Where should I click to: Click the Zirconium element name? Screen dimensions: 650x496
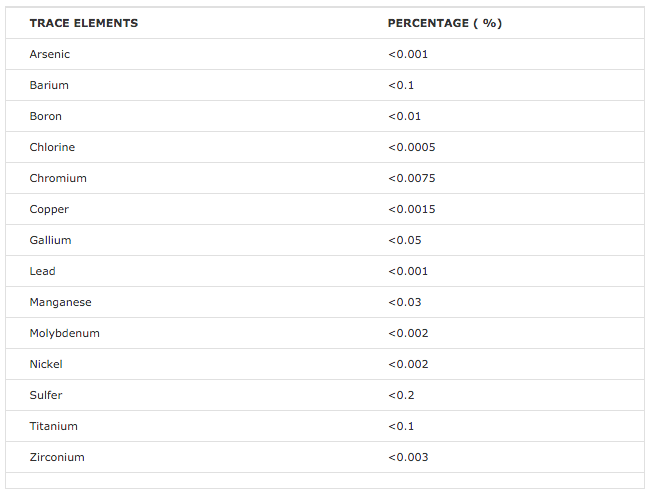coord(57,457)
